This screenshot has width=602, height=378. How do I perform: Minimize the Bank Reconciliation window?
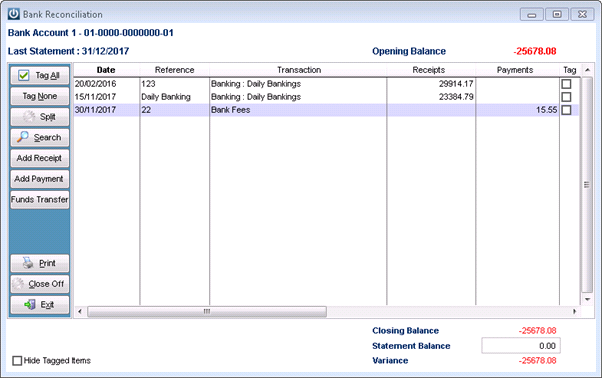coord(532,15)
